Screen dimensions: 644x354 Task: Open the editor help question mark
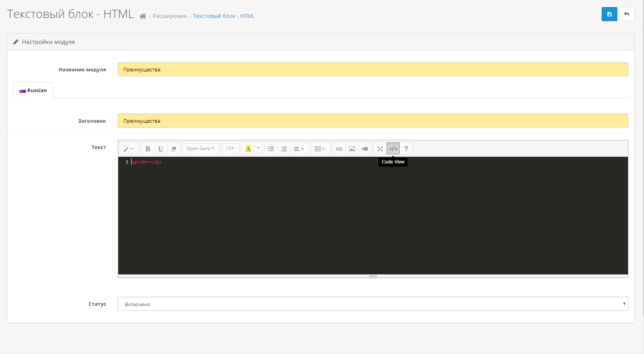(406, 149)
